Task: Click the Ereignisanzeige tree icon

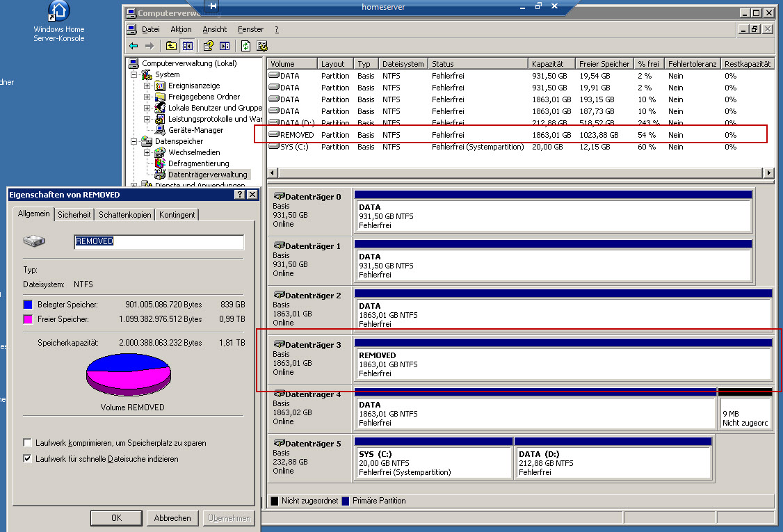Action: point(161,86)
